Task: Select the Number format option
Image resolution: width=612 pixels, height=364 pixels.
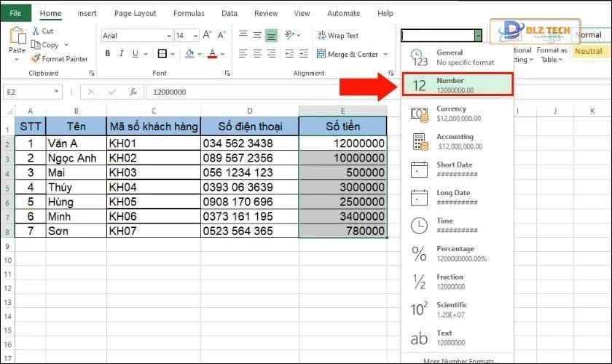Action: [x=456, y=84]
